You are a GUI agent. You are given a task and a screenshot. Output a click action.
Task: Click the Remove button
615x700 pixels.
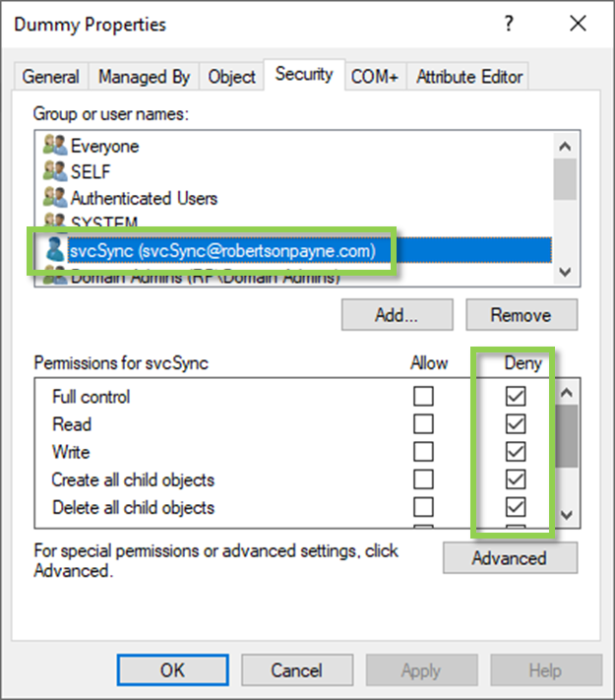[x=522, y=315]
